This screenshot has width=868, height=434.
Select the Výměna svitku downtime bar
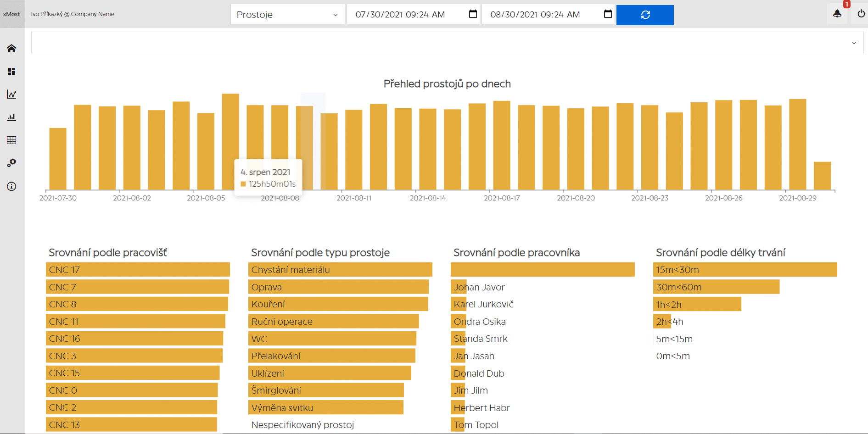click(x=326, y=407)
